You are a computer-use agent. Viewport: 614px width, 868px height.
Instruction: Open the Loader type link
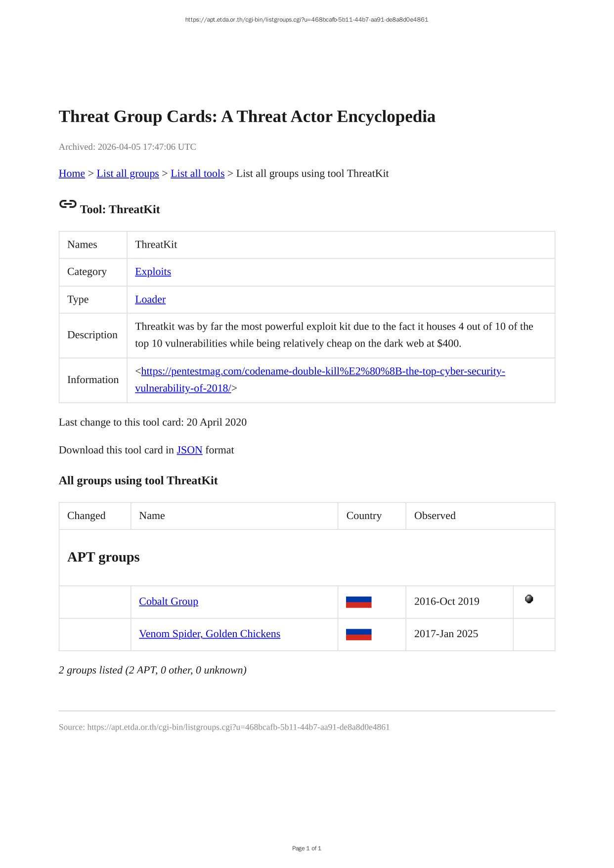click(150, 300)
